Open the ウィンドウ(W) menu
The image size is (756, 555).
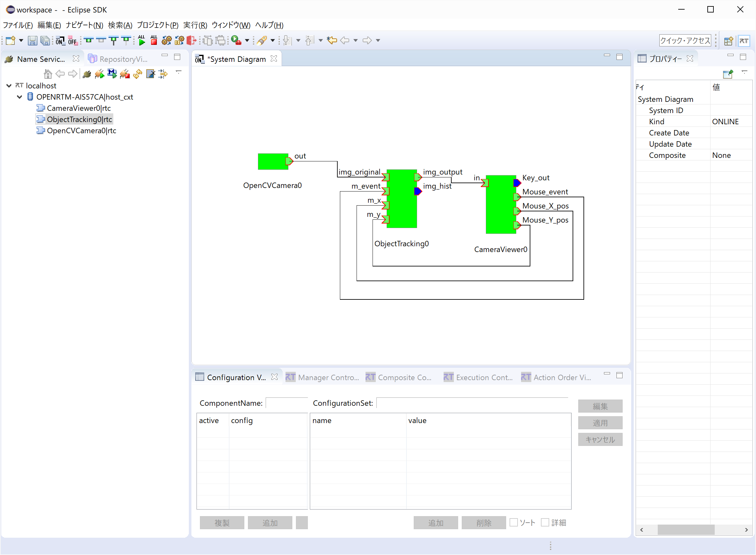click(231, 25)
